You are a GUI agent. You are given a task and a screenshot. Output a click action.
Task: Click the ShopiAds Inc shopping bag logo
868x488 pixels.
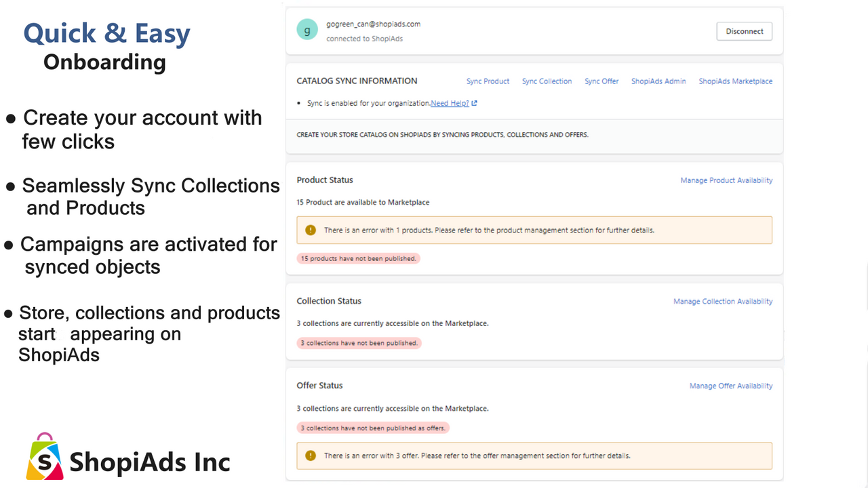click(44, 459)
